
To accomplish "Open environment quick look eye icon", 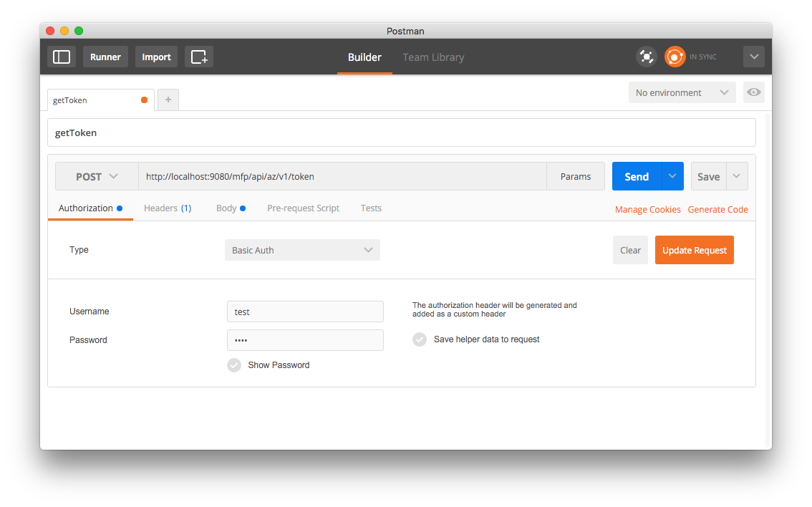I will tap(753, 92).
